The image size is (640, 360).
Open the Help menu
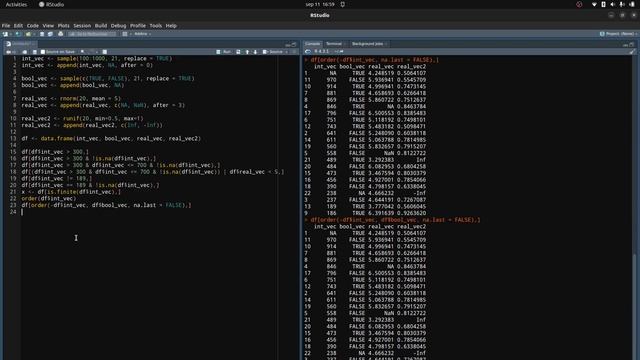171,25
